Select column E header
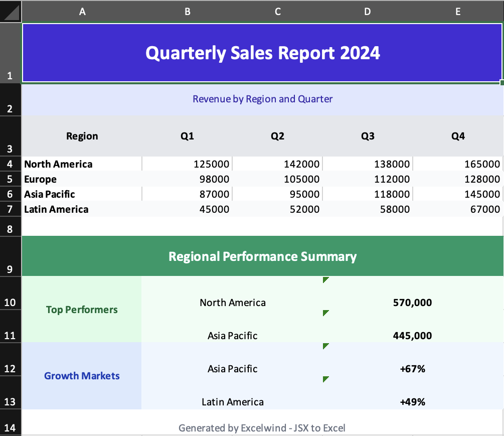Screen dimensions: 504x436 [x=458, y=12]
